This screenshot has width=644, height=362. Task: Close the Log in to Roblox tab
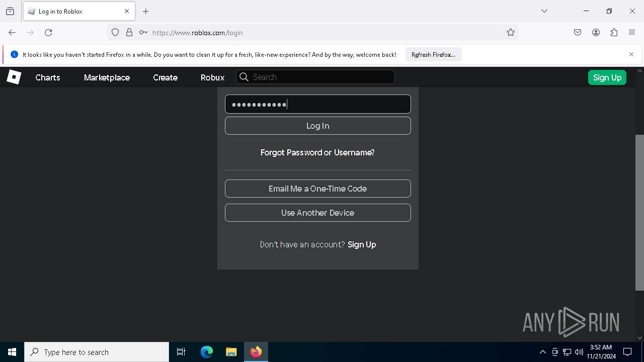127,11
